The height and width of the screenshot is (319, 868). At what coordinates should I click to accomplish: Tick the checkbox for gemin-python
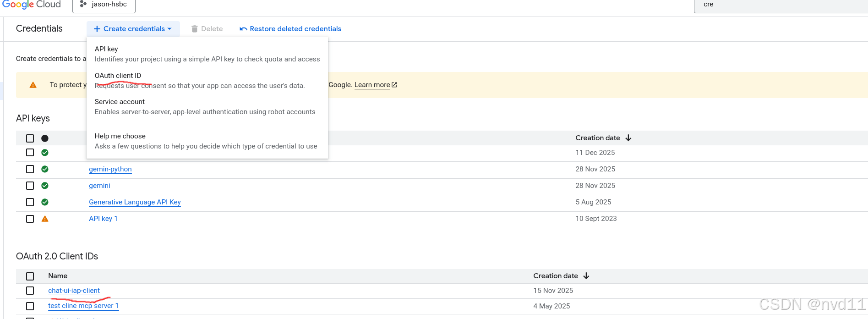pos(30,169)
